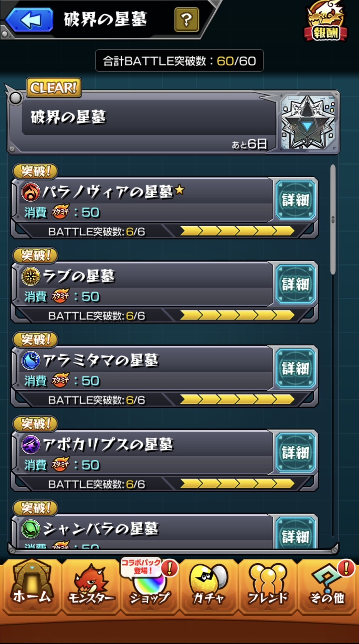Open the help question mark icon
The image size is (359, 644).
pos(187,20)
